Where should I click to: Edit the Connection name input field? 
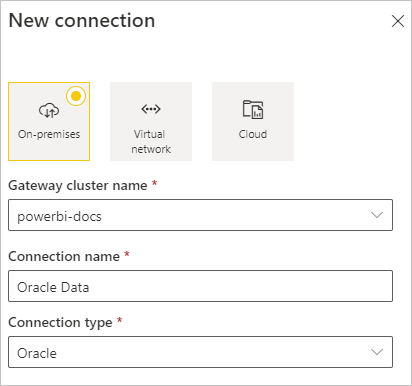(200, 286)
